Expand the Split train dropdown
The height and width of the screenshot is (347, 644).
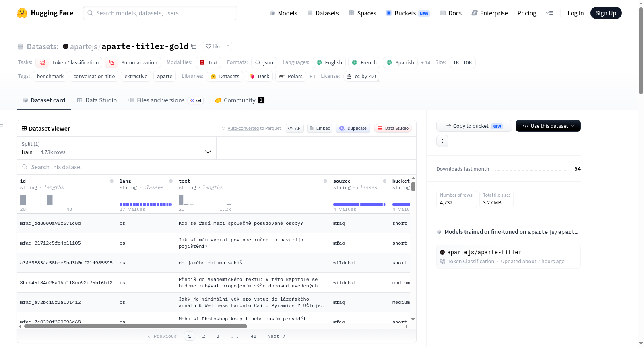(x=117, y=148)
